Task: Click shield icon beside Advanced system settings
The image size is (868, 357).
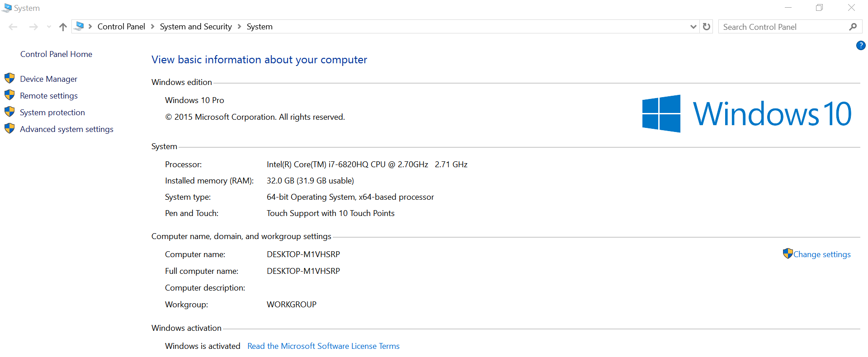Action: pyautogui.click(x=9, y=128)
